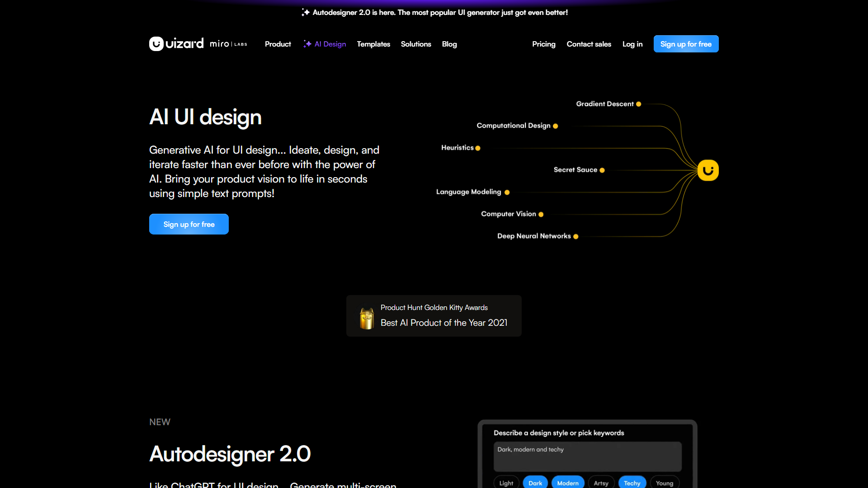
Task: Click Sign up for free in the header
Action: coord(686,44)
